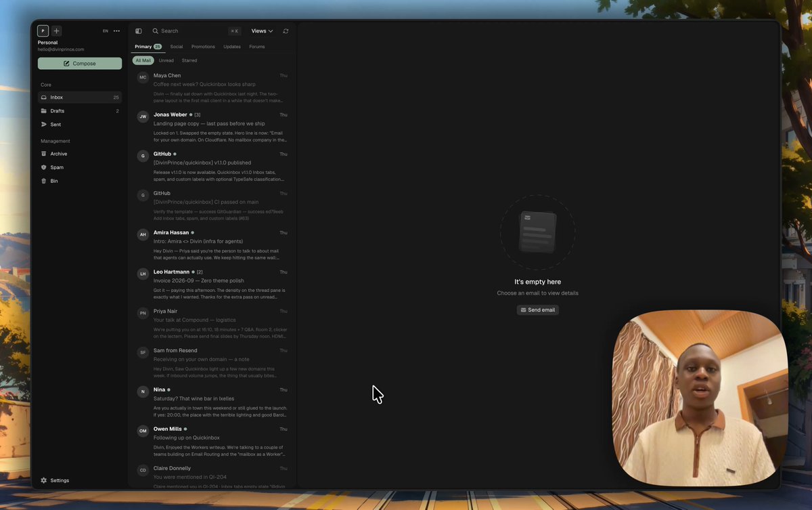Open "Landing page copy — last pass before we ship"

212,127
